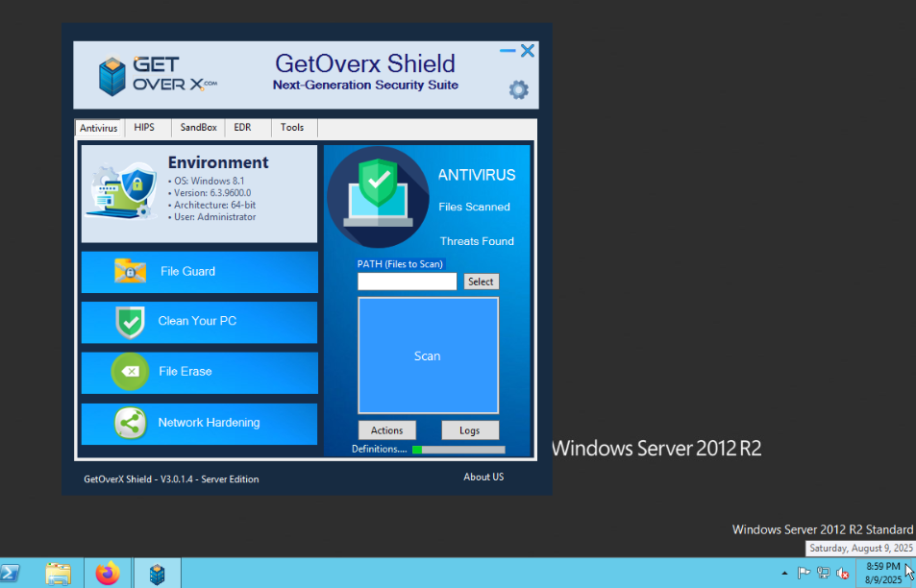
Task: Click the File Guard button
Action: [x=200, y=272]
